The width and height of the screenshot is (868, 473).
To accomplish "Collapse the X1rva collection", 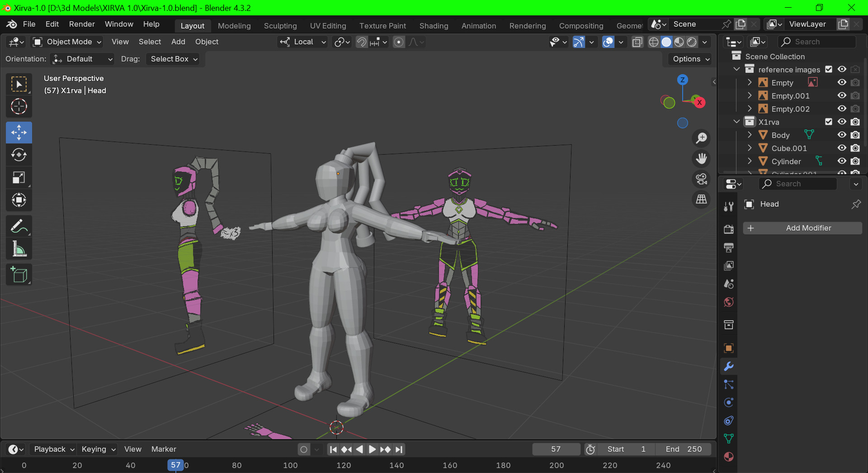I will coord(736,122).
